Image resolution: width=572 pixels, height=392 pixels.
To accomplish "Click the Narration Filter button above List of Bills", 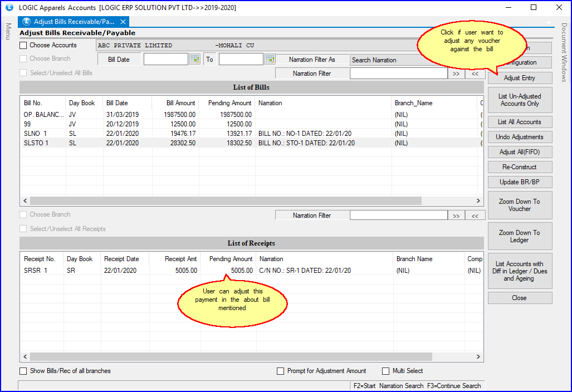I will 312,73.
